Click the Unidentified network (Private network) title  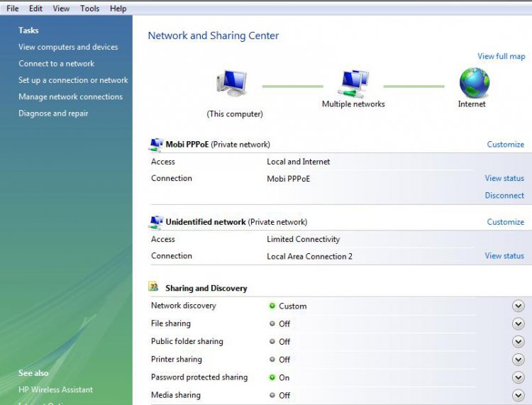[x=236, y=222]
